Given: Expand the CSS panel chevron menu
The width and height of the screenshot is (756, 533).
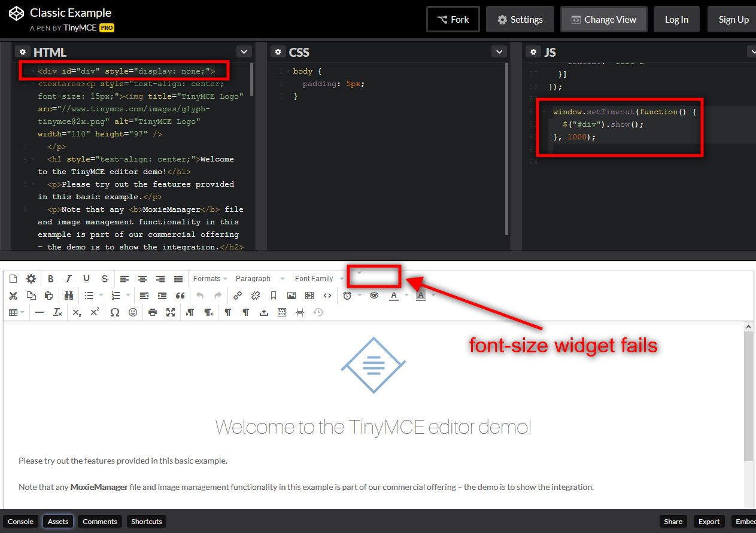Looking at the screenshot, I should (x=499, y=52).
